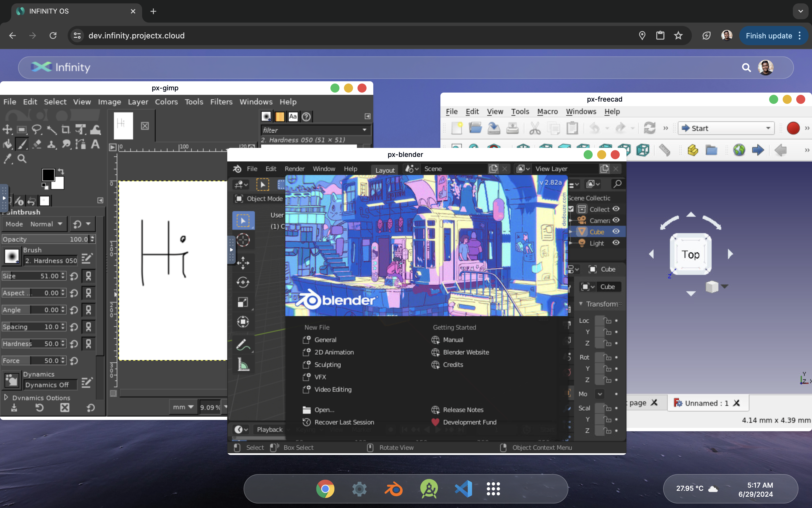Select the Blender Measure tool
The image size is (812, 508).
pos(243,364)
